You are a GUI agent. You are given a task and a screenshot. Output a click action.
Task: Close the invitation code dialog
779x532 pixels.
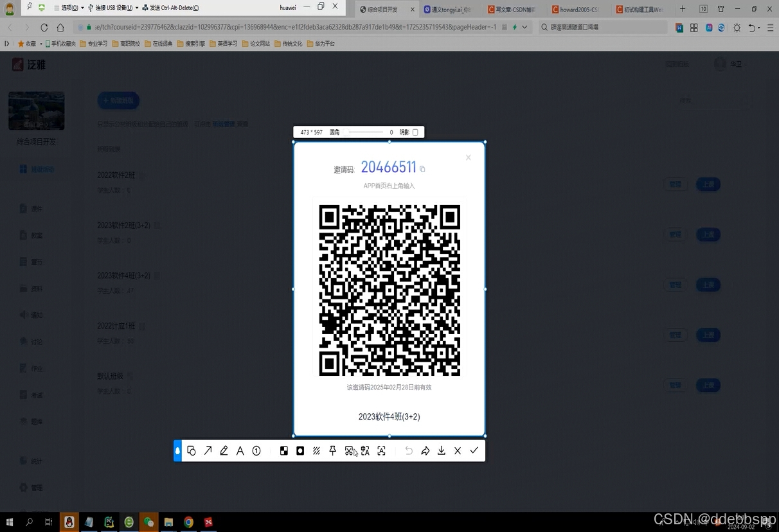(468, 157)
